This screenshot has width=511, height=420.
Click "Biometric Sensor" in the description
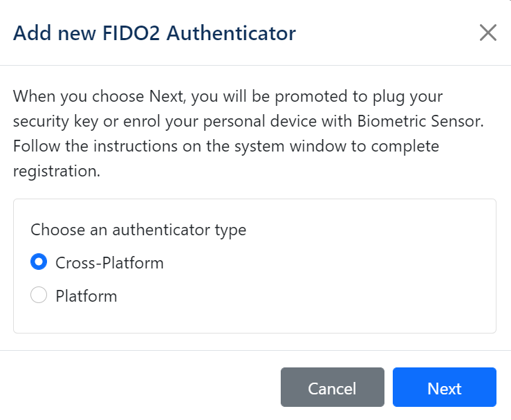[x=420, y=121]
